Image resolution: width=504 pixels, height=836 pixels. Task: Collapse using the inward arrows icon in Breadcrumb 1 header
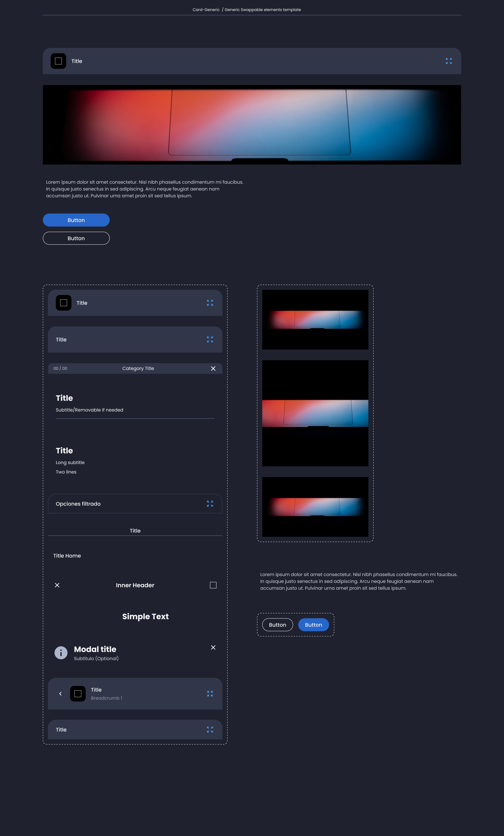point(210,694)
